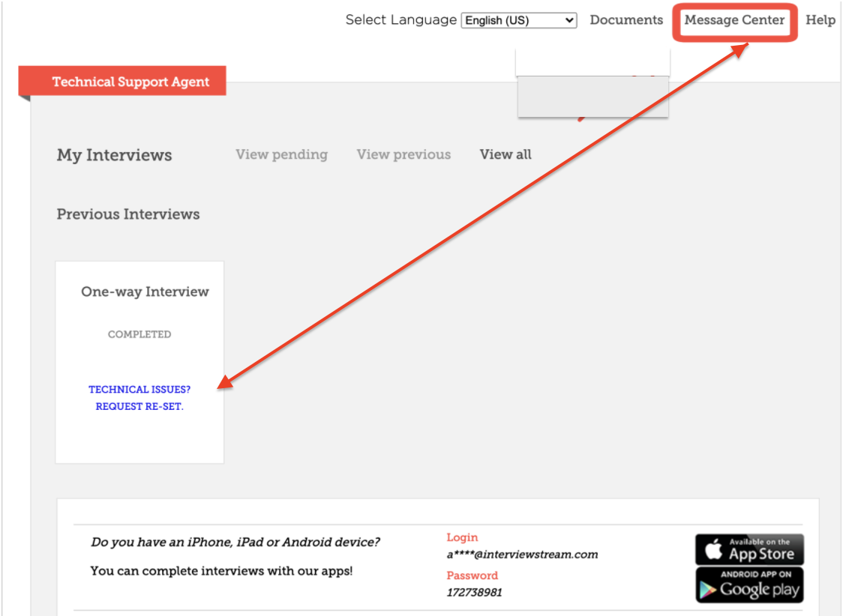The width and height of the screenshot is (843, 616).
Task: Click the Previous Interviews heading
Action: point(128,214)
